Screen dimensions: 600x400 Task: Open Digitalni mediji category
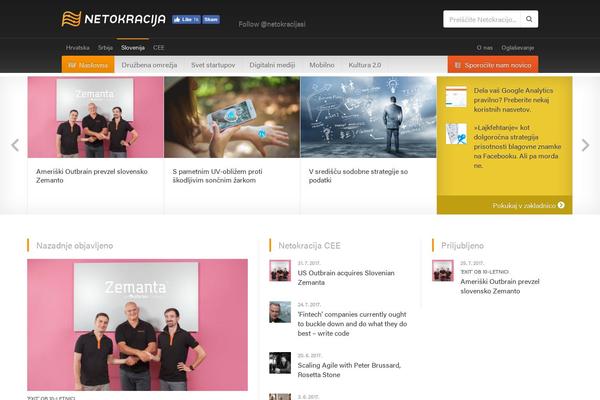pos(272,65)
